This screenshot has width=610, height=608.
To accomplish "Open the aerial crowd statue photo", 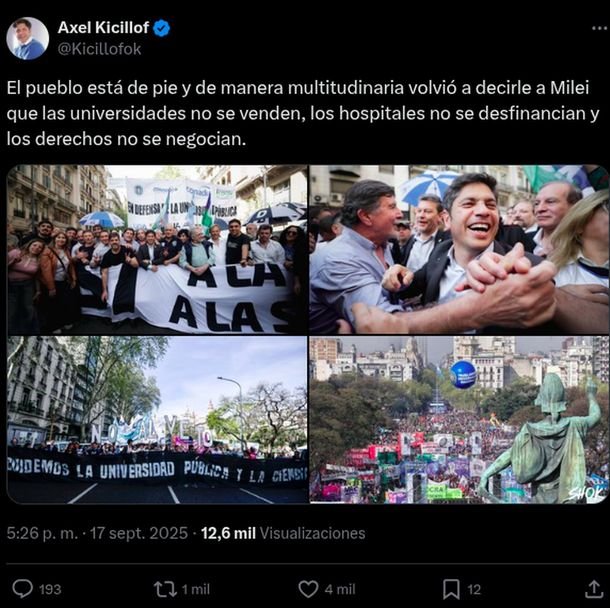I will (x=459, y=420).
